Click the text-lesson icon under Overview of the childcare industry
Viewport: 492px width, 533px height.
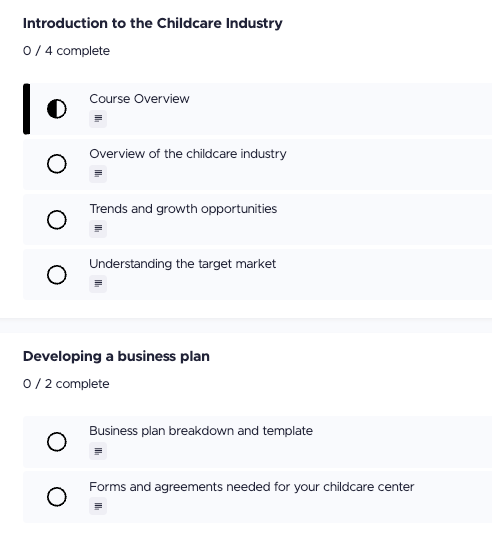[x=98, y=174]
